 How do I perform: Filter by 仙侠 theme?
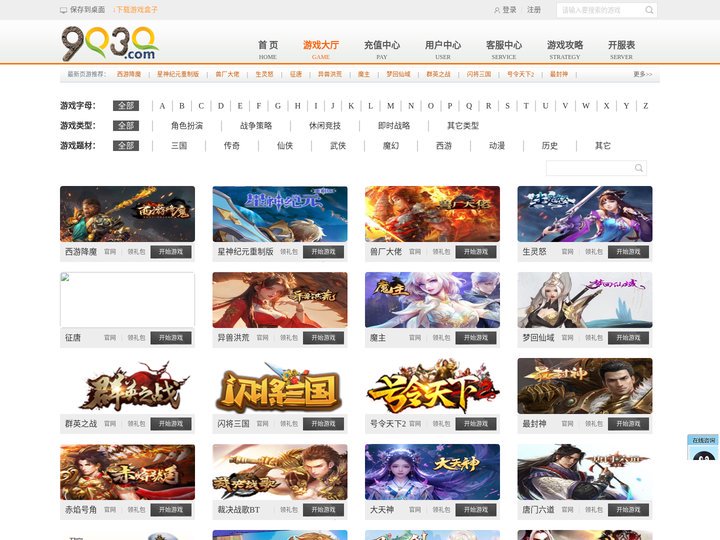point(285,146)
